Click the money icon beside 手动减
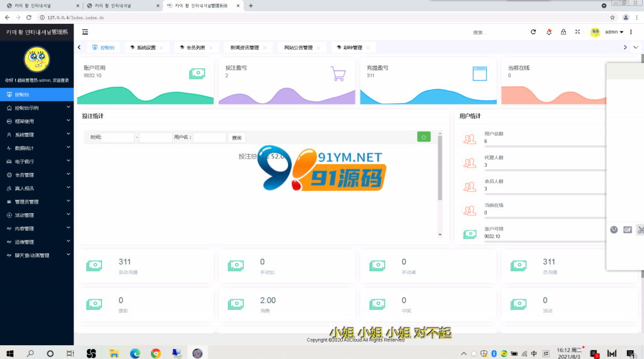 click(x=377, y=265)
